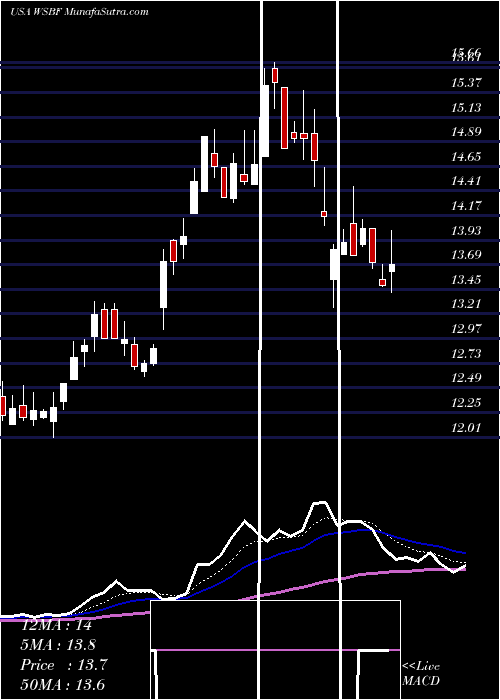Image resolution: width=500 pixels, height=700 pixels.
Task: Click the MACD label
Action: pyautogui.click(x=421, y=681)
